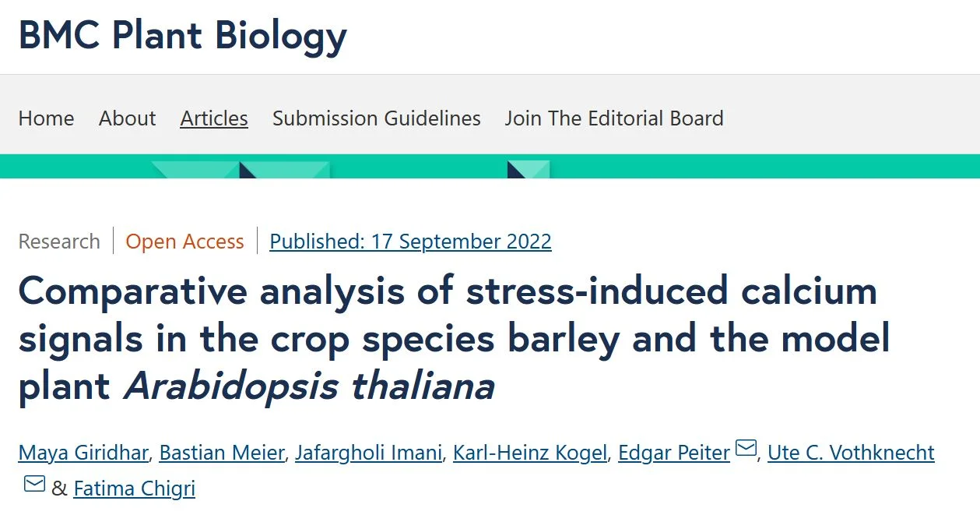Click the article title heading
Image resolution: width=980 pixels, height=515 pixels.
tap(448, 339)
